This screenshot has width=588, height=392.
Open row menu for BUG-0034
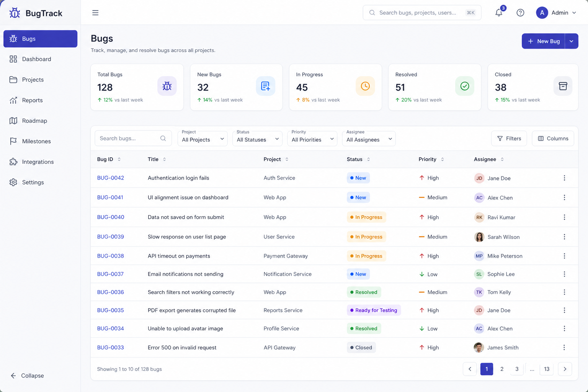(564, 328)
